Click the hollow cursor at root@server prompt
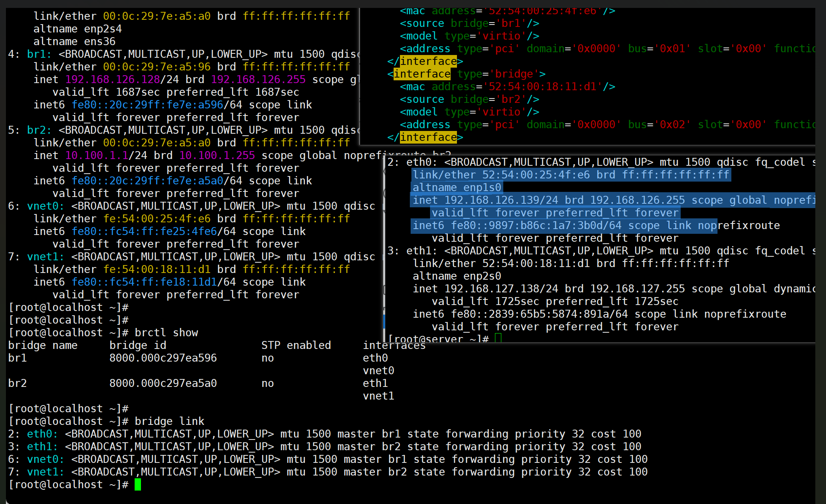Image resolution: width=826 pixels, height=504 pixels. (x=498, y=338)
